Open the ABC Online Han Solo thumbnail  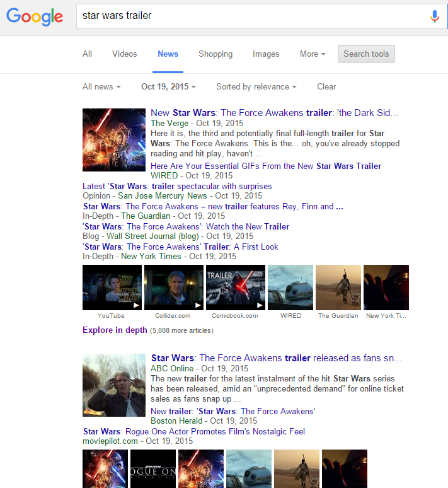coord(114,385)
